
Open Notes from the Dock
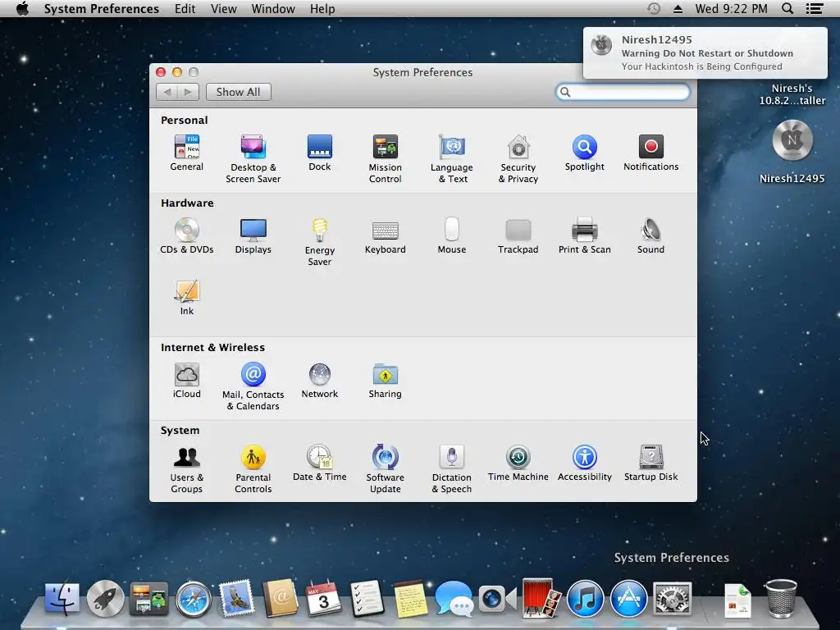(410, 598)
